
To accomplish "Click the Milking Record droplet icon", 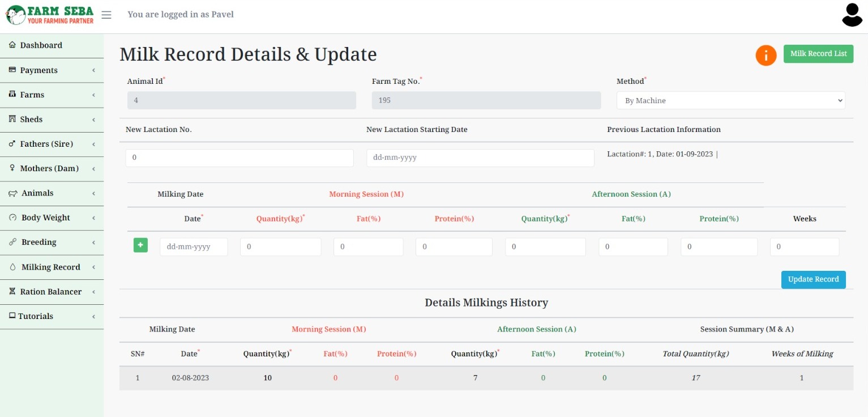I will click(x=13, y=267).
